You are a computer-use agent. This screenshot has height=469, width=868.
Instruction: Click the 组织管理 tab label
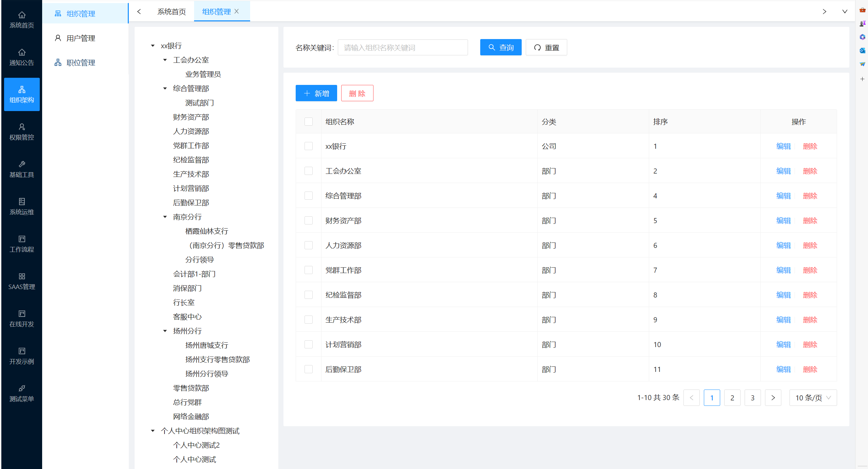click(x=216, y=12)
